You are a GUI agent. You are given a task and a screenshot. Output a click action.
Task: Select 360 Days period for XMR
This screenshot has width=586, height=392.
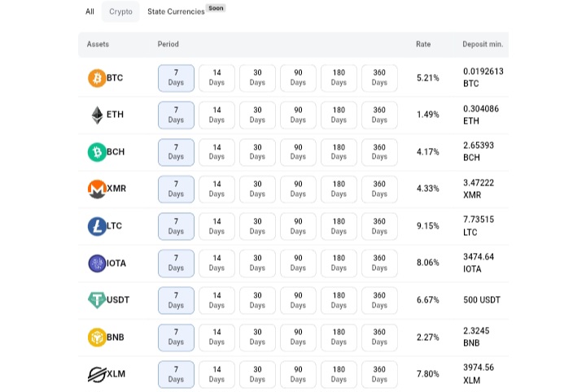click(379, 189)
